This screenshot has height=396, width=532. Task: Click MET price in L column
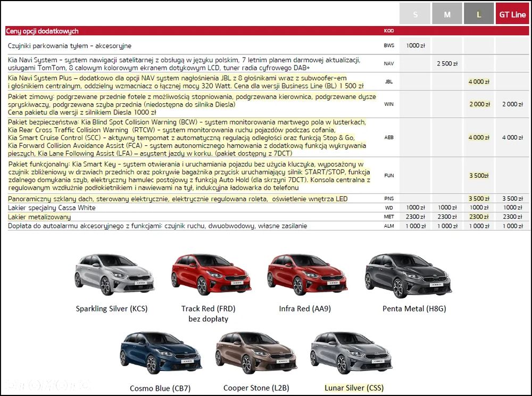(x=479, y=217)
